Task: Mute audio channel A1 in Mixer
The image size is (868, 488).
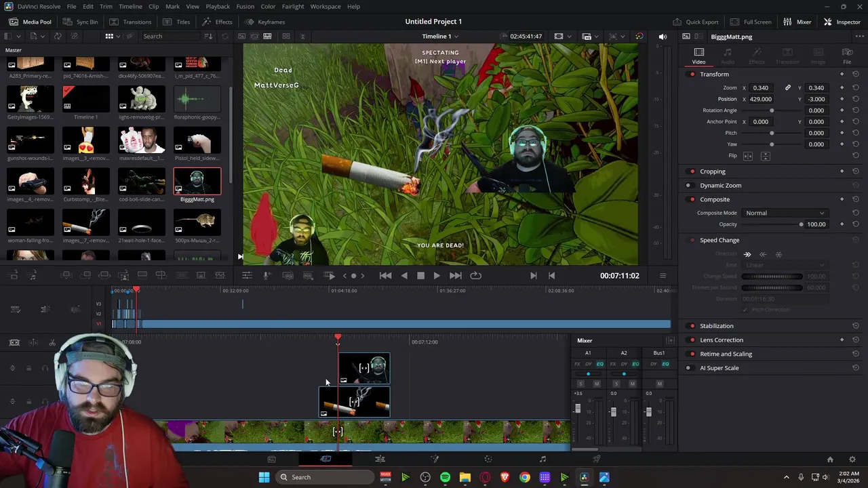Action: (597, 384)
